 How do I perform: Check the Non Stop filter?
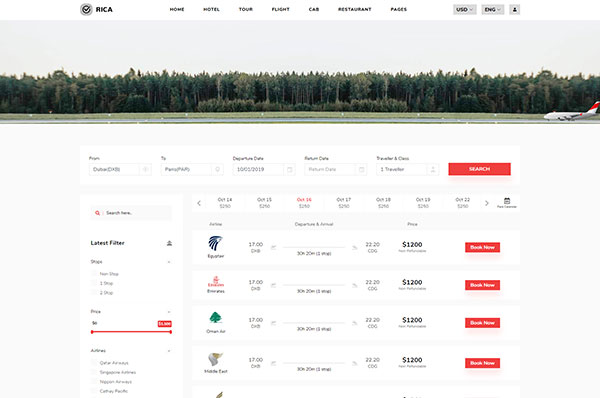94,273
